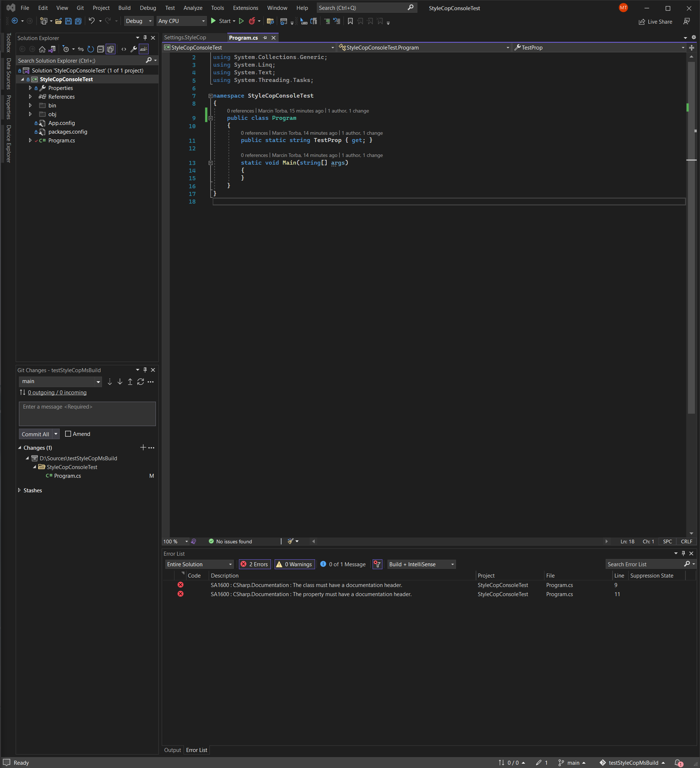Toggle the 2 Errors filter in Error List
Viewport: 700px width, 768px height.
[x=254, y=564]
